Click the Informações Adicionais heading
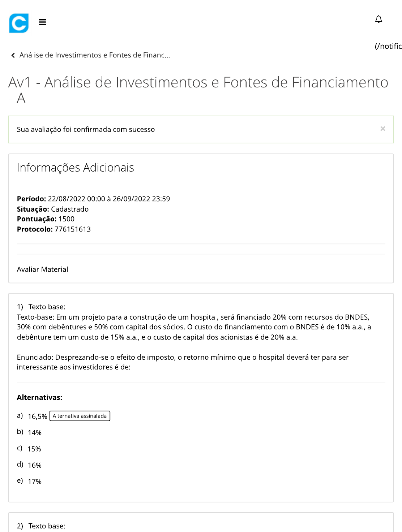The width and height of the screenshot is (402, 532). (76, 168)
